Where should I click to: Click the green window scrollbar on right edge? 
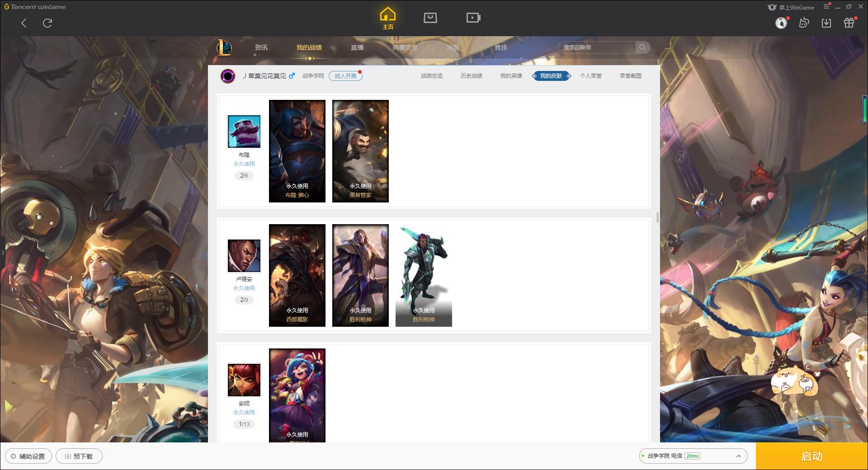(864, 108)
